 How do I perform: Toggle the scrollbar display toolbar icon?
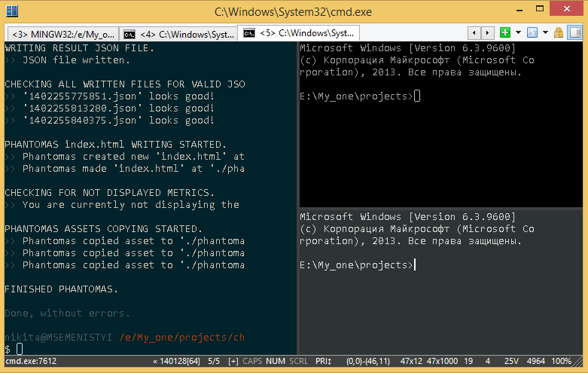point(575,32)
